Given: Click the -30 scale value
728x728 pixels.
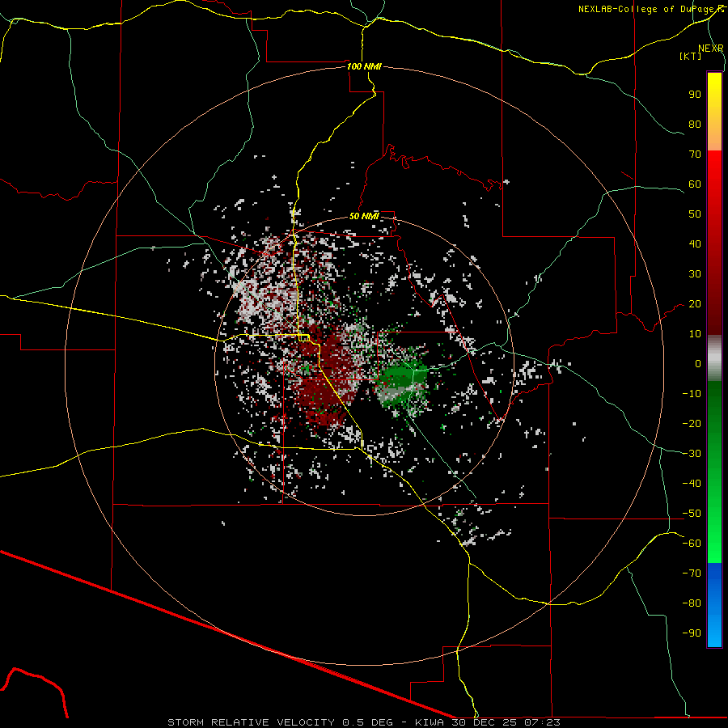Looking at the screenshot, I should point(692,454).
